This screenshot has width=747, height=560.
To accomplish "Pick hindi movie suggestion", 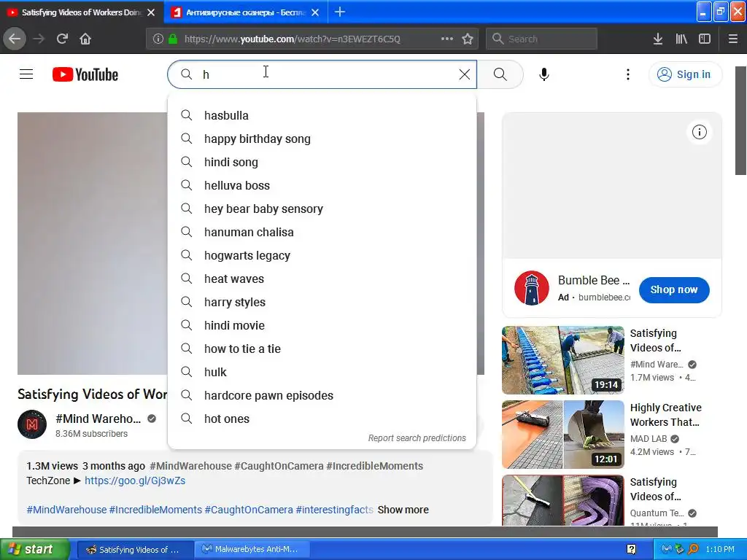I will (x=322, y=325).
